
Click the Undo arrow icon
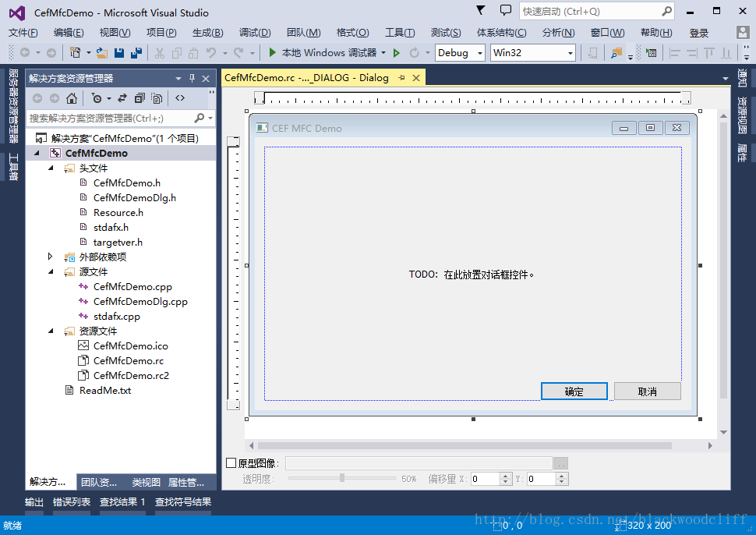(x=211, y=52)
